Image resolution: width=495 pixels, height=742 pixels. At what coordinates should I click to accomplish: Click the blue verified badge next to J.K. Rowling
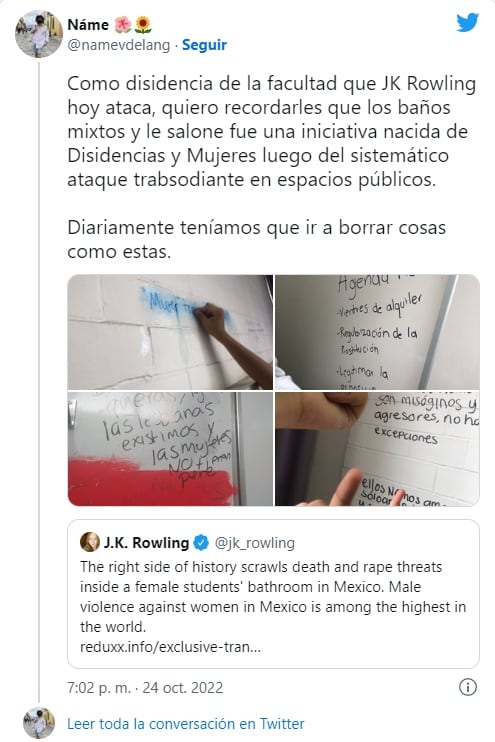[201, 542]
